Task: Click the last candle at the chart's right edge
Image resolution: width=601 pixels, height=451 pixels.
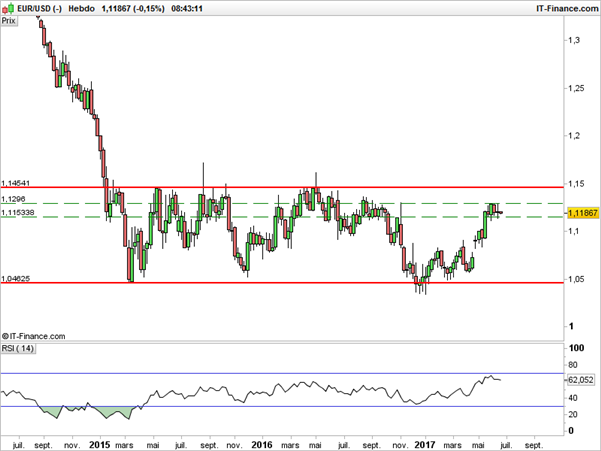Action: click(x=501, y=213)
